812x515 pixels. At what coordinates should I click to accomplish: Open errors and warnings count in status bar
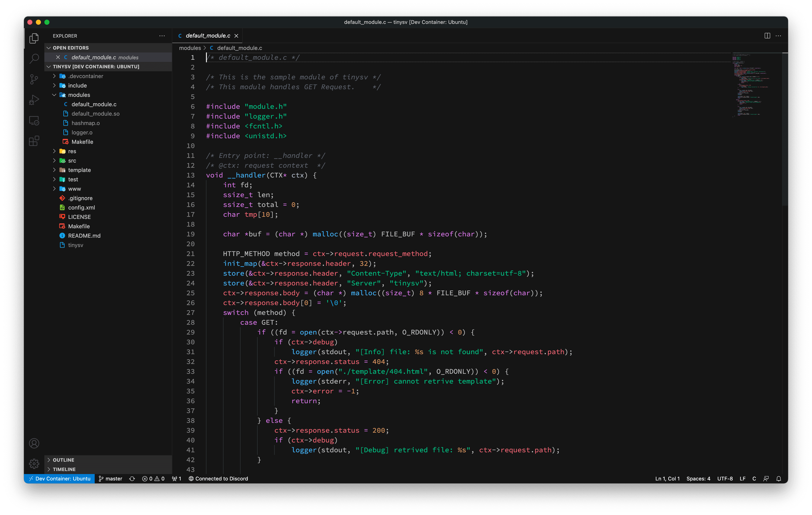coord(154,479)
